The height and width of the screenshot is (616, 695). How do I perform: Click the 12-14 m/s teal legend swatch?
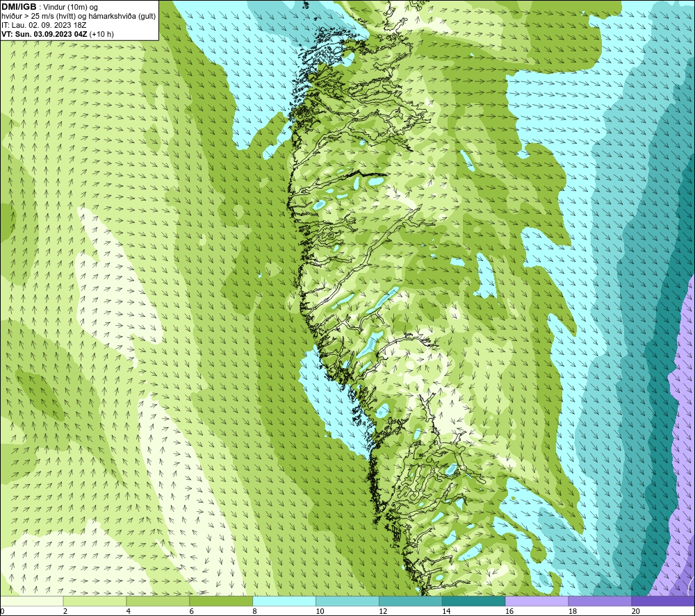[411, 601]
